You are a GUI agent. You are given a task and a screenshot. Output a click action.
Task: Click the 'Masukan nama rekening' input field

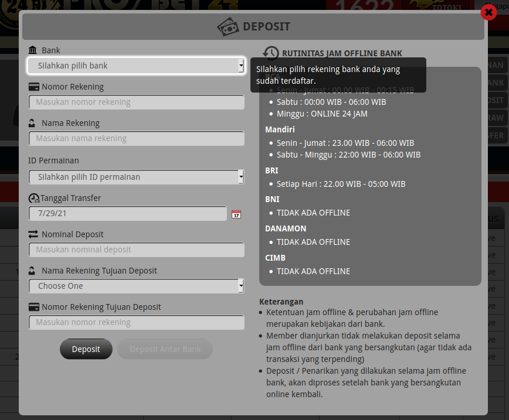[x=136, y=138]
